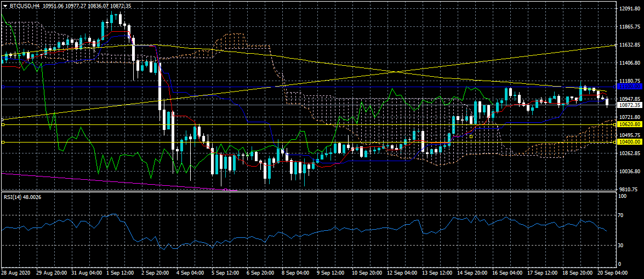644x279 pixels.
Task: Click the RSI level 30 label
Action: point(621,246)
